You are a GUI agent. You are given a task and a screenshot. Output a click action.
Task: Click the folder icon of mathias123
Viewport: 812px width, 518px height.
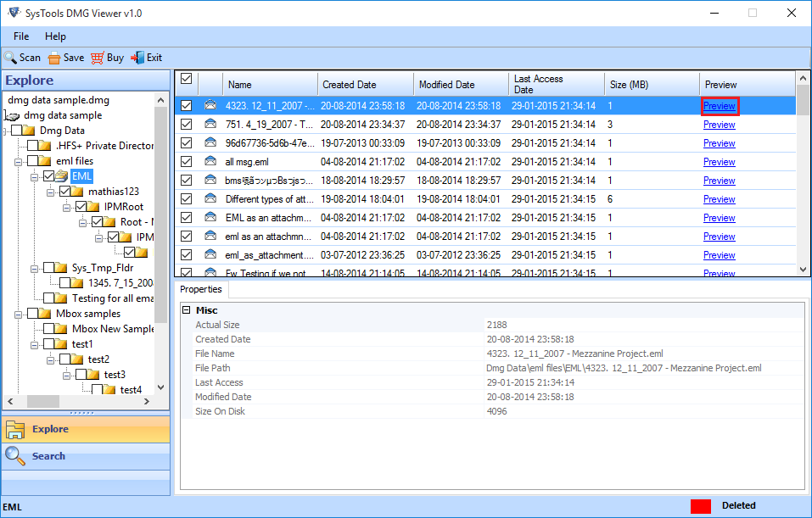click(x=76, y=192)
